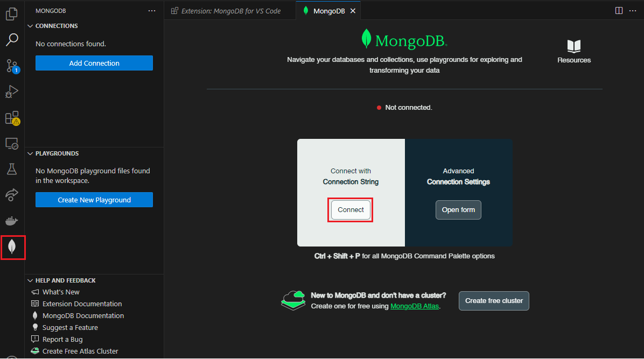Screen dimensions: 644x359
Task: Click the Add Connection button
Action: coord(94,63)
